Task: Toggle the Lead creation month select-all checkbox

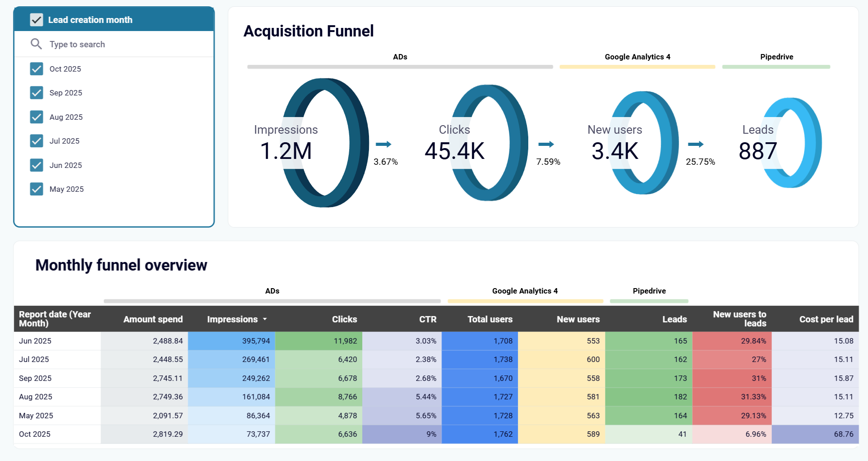Action: (x=36, y=19)
